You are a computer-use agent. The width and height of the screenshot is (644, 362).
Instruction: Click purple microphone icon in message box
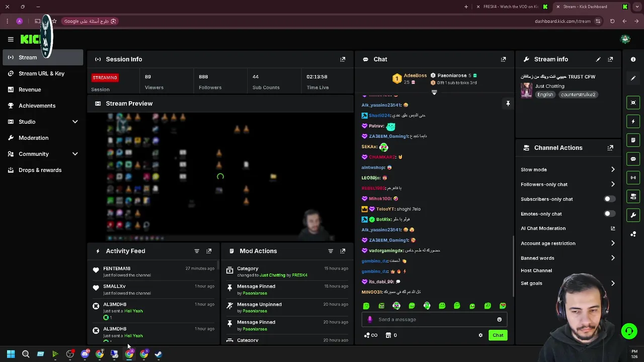(370, 319)
